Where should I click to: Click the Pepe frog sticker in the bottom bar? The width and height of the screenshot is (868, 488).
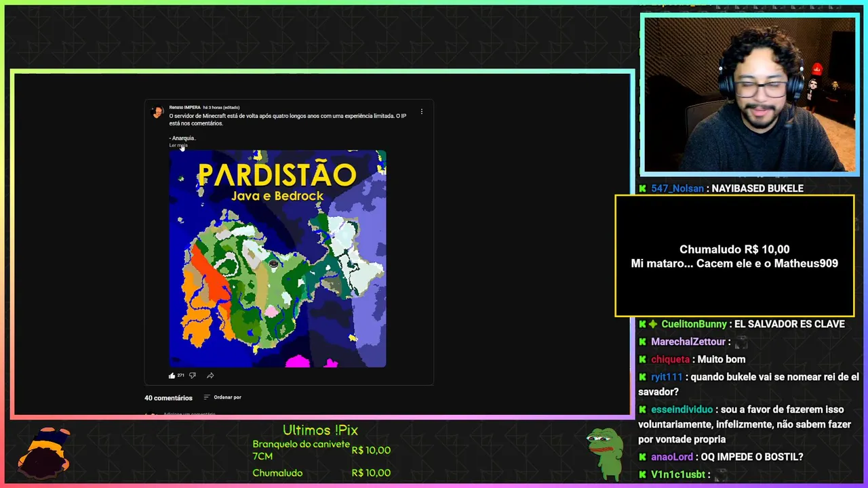pos(605,454)
